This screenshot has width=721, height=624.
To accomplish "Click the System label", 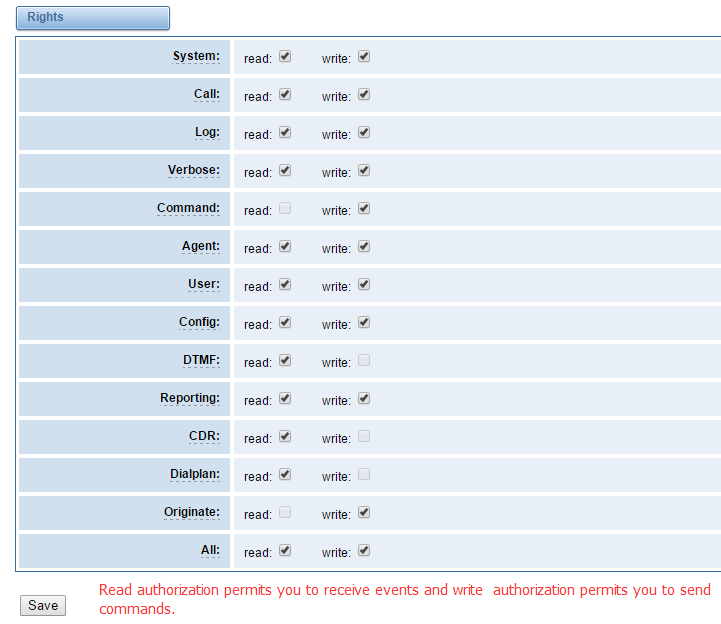I will pos(196,56).
